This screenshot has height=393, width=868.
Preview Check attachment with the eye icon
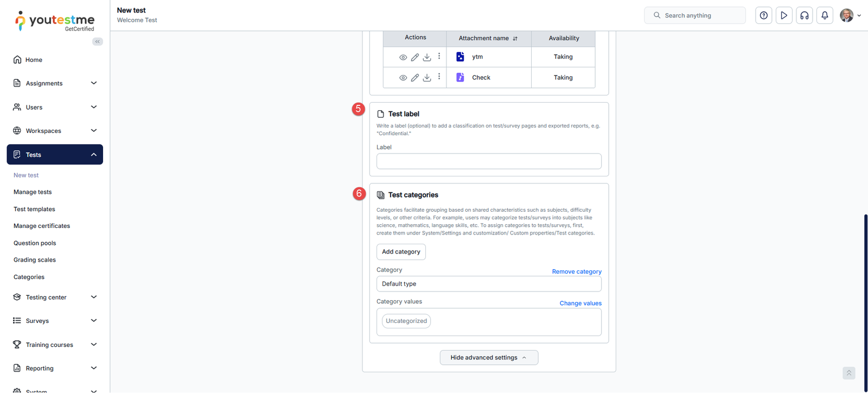[403, 78]
